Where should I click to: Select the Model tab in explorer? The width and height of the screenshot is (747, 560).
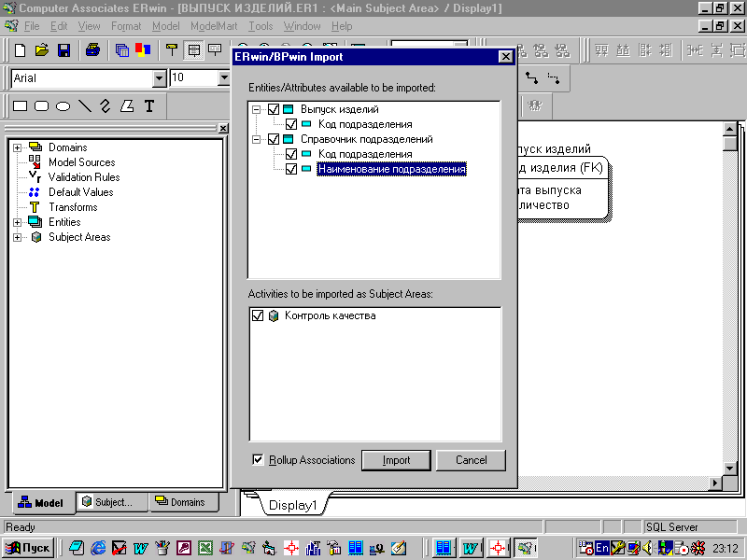point(42,503)
